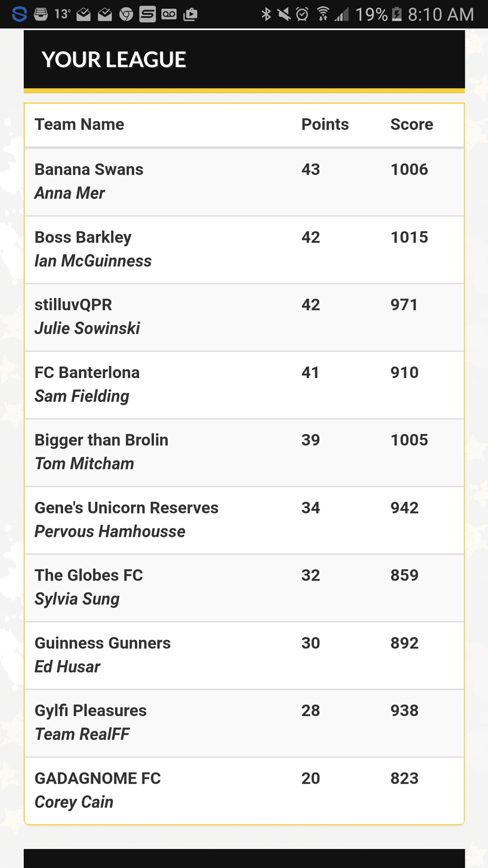Tap the Wi-Fi status icon
Image resolution: width=488 pixels, height=868 pixels.
pos(323,14)
